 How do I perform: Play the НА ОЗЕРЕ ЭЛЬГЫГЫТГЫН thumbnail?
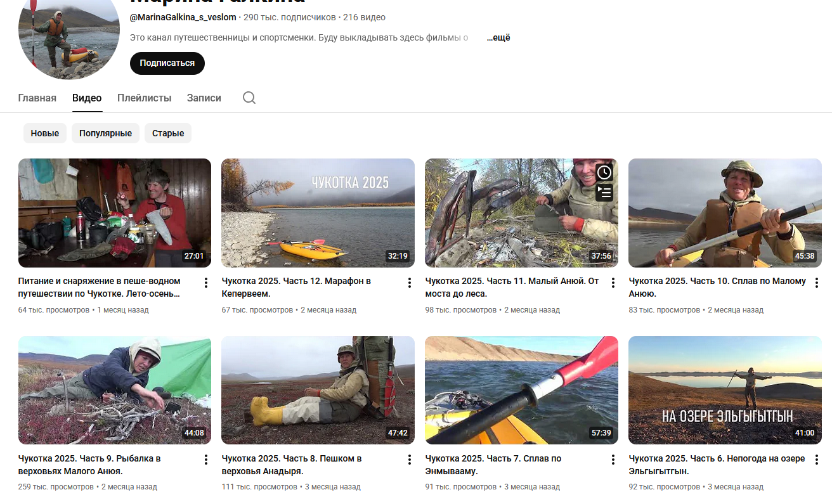point(725,391)
